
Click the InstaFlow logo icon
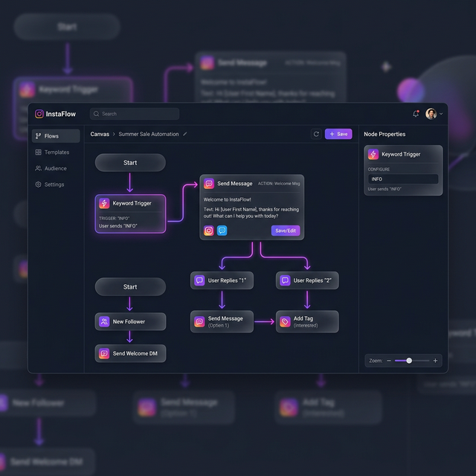pos(39,114)
